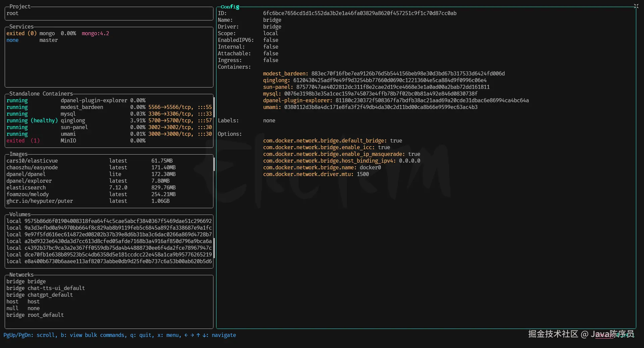Select the root_default network

pyautogui.click(x=45, y=315)
